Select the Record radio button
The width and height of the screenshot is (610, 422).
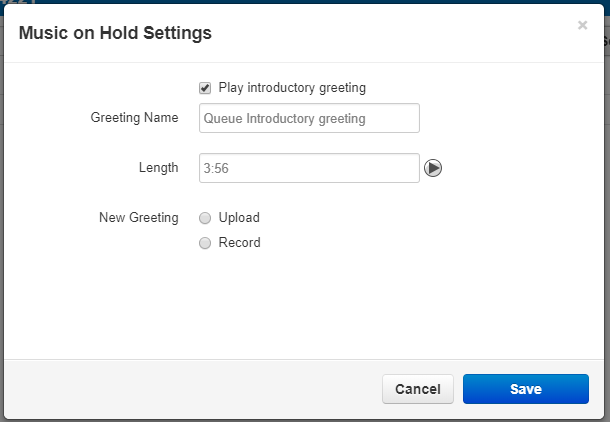[x=205, y=243]
